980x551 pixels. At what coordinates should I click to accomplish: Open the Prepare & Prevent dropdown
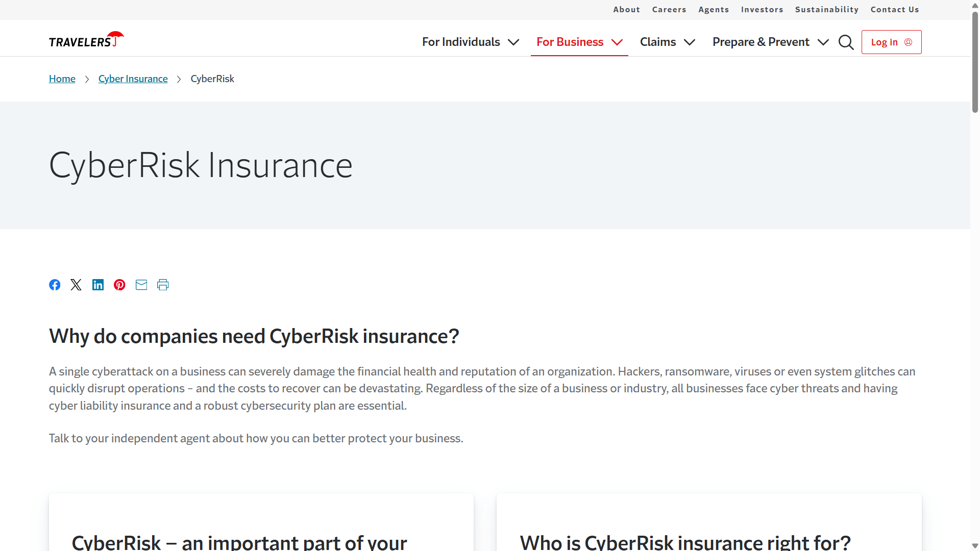pyautogui.click(x=770, y=42)
